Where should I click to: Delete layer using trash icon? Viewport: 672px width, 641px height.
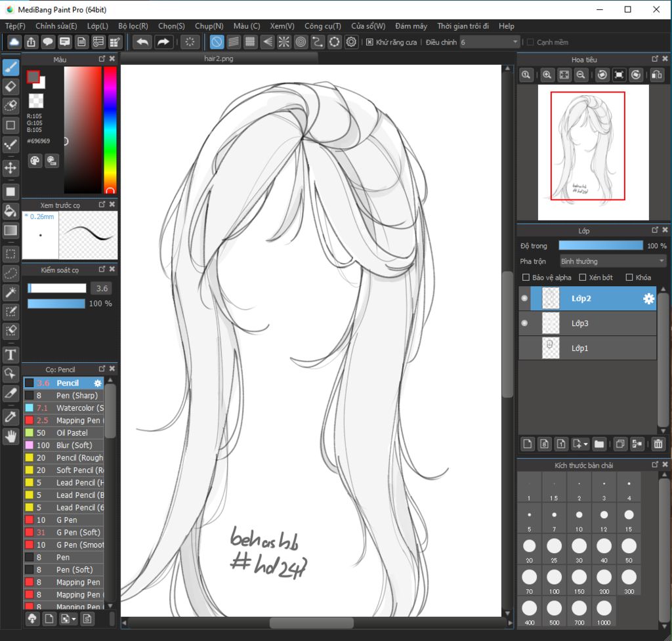point(658,444)
